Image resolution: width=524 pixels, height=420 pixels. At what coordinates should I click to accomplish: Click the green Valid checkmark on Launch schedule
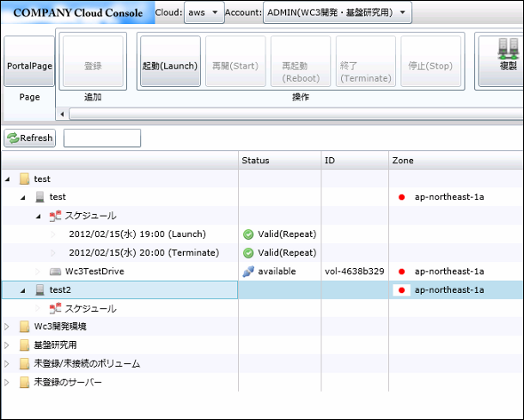(249, 234)
